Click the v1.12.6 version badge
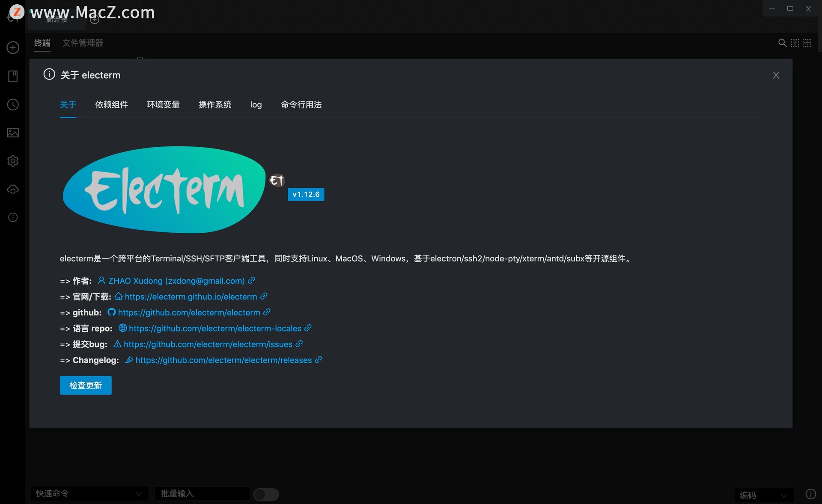 pos(306,194)
